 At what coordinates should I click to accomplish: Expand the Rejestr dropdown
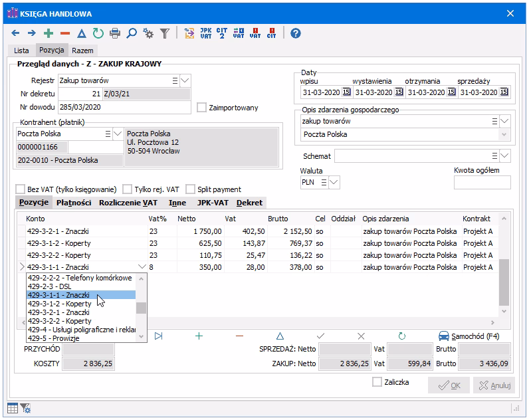[x=185, y=80]
